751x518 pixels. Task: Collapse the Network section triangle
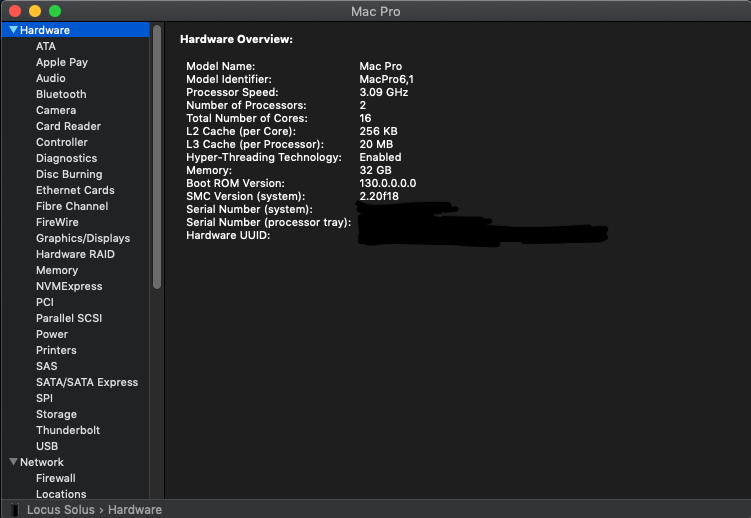[x=13, y=462]
